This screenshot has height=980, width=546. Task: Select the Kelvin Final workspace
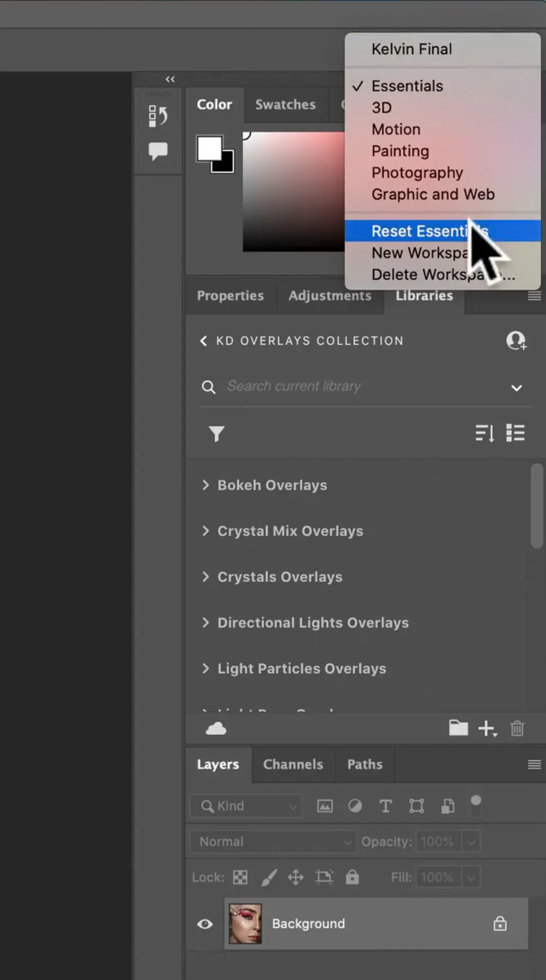443,49
